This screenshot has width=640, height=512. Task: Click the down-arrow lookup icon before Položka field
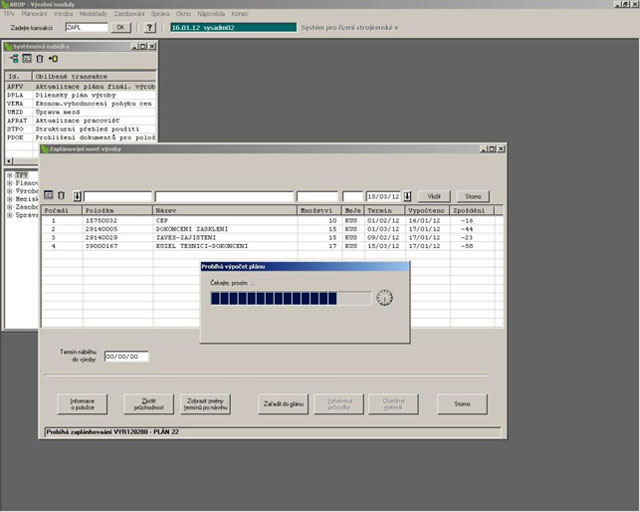pyautogui.click(x=77, y=196)
